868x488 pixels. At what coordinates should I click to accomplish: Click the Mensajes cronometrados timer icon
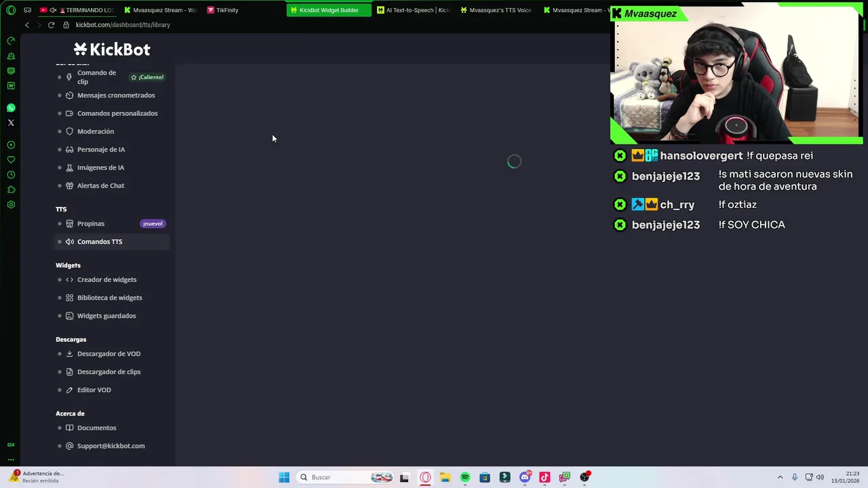(69, 96)
